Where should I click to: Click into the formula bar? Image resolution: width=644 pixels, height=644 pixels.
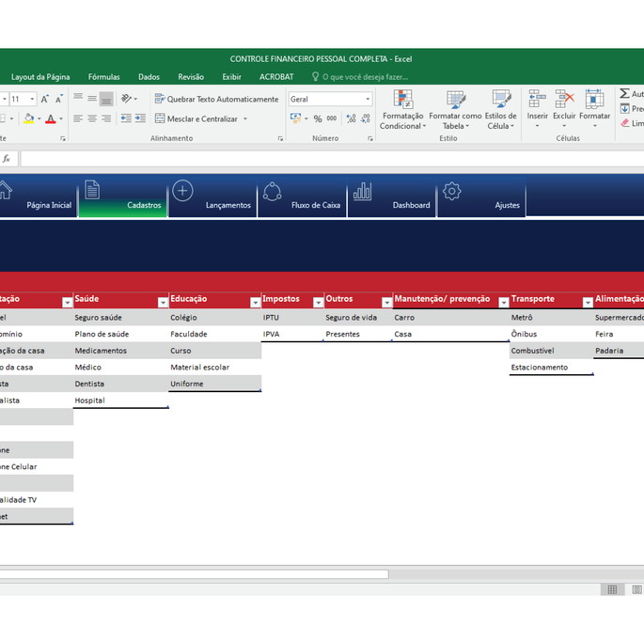coord(332,159)
